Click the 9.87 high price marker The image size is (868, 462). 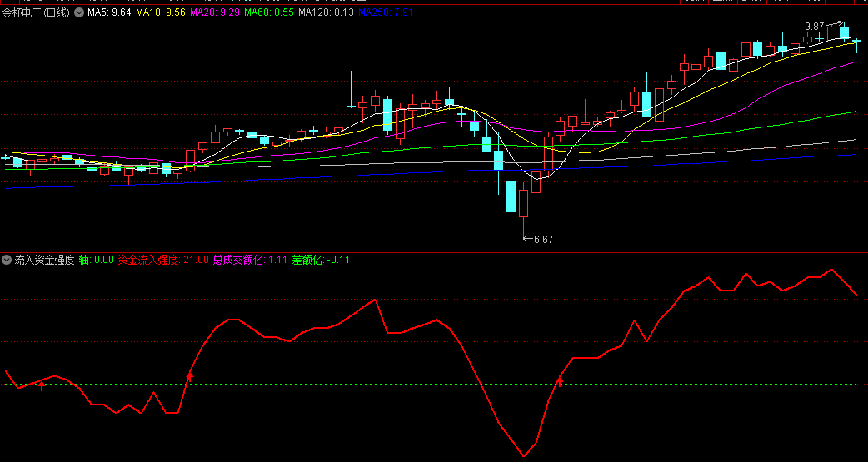[x=815, y=26]
